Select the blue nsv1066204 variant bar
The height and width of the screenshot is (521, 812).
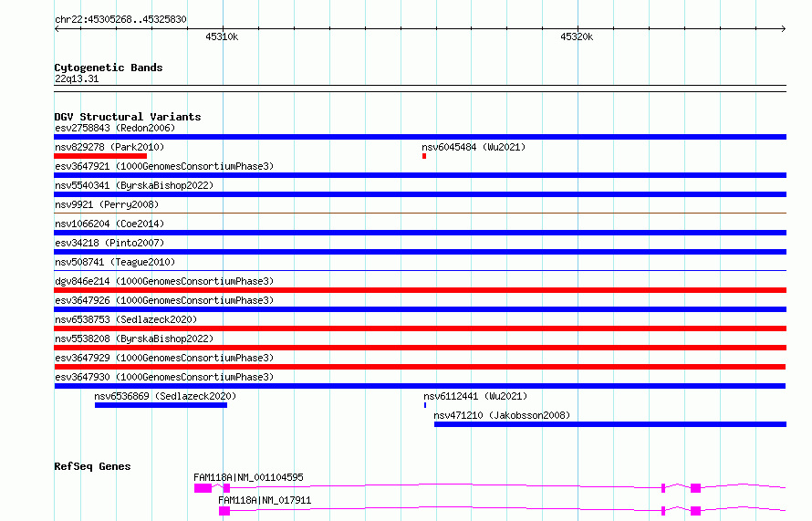pos(420,233)
